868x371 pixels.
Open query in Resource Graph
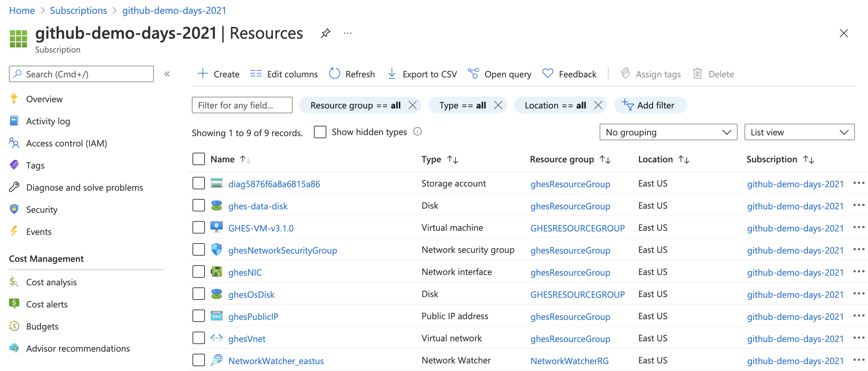tap(500, 74)
